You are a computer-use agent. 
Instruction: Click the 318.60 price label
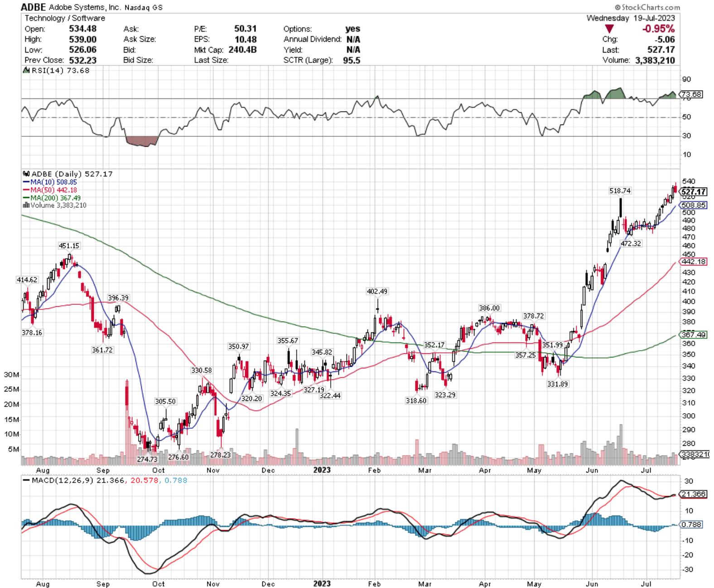point(416,400)
